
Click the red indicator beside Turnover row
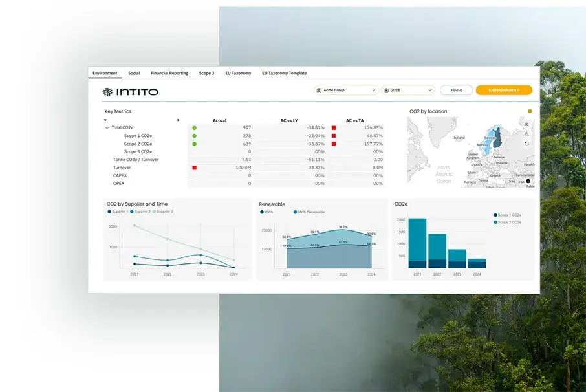pyautogui.click(x=194, y=167)
